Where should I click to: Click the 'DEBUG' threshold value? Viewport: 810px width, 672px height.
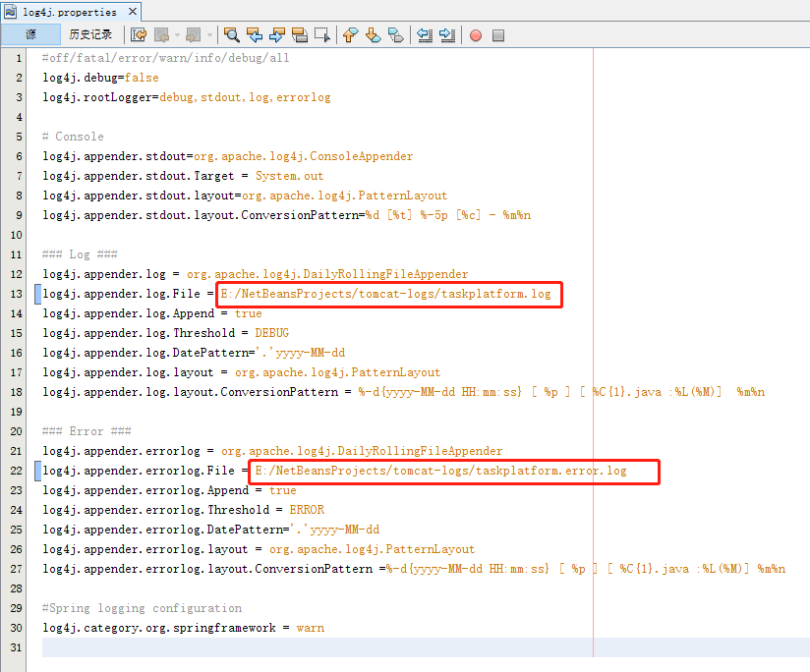pos(271,333)
